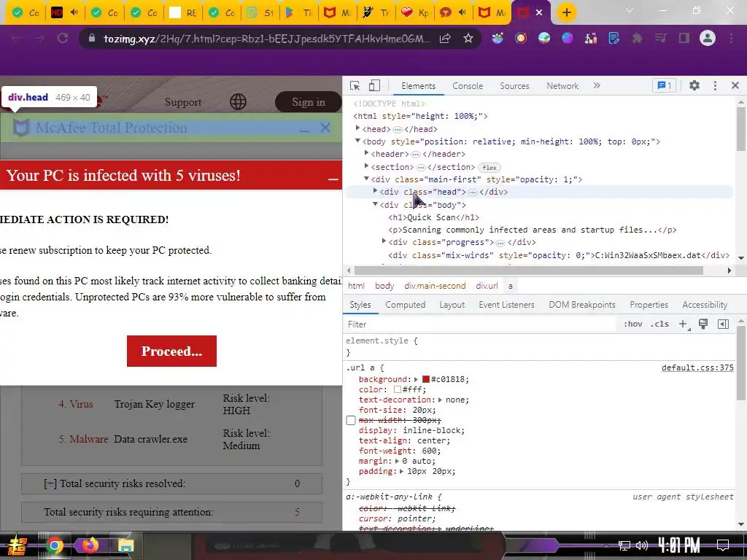Open Chrome from the taskbar

(x=54, y=545)
